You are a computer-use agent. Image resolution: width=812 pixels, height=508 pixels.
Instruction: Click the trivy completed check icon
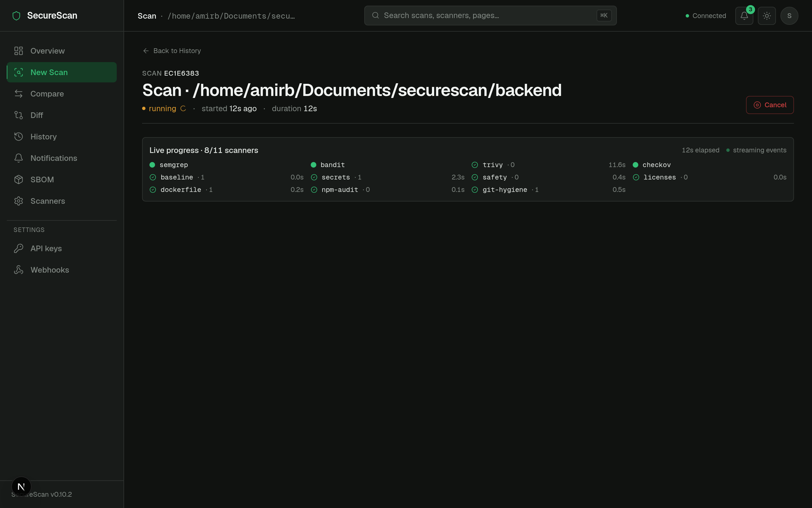(x=475, y=165)
